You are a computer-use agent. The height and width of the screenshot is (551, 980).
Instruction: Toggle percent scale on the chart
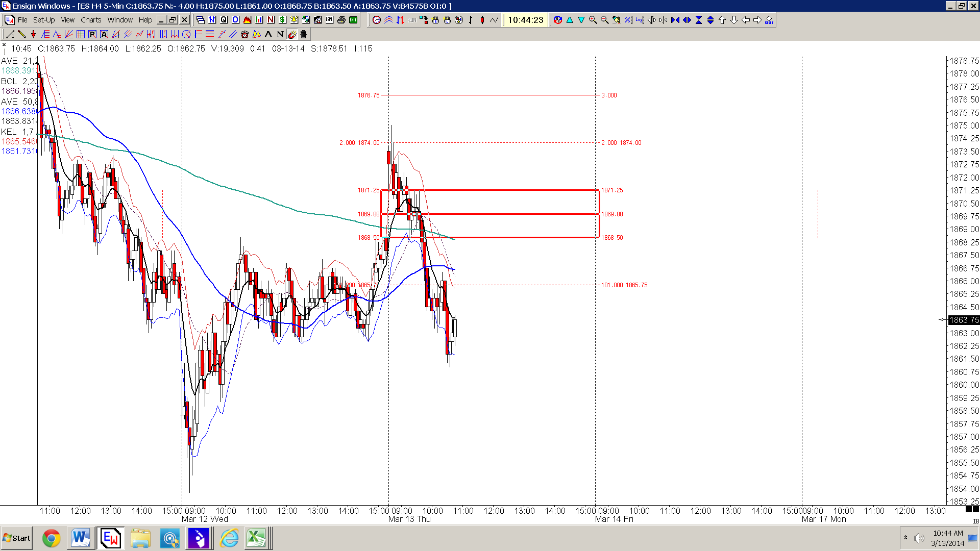point(628,20)
